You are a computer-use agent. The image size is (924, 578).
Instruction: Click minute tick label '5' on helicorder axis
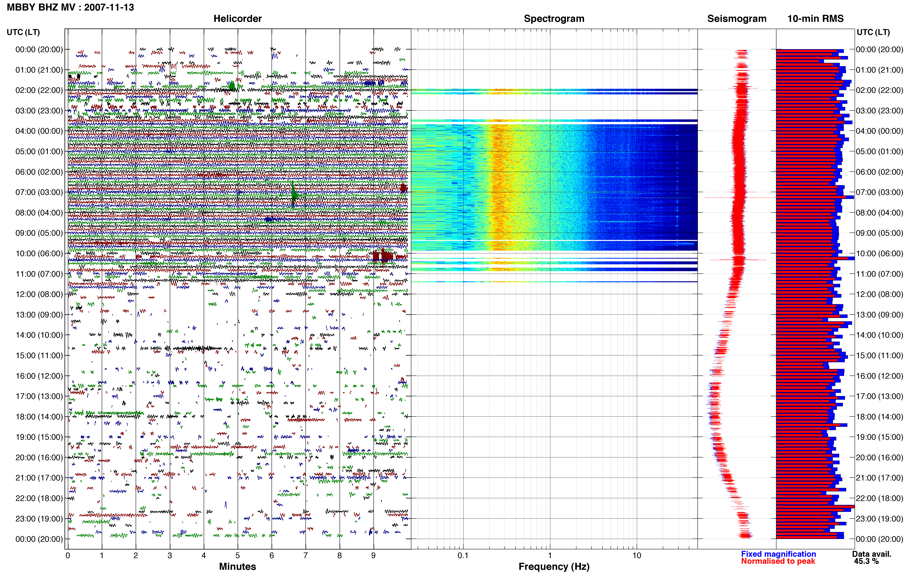pyautogui.click(x=238, y=555)
